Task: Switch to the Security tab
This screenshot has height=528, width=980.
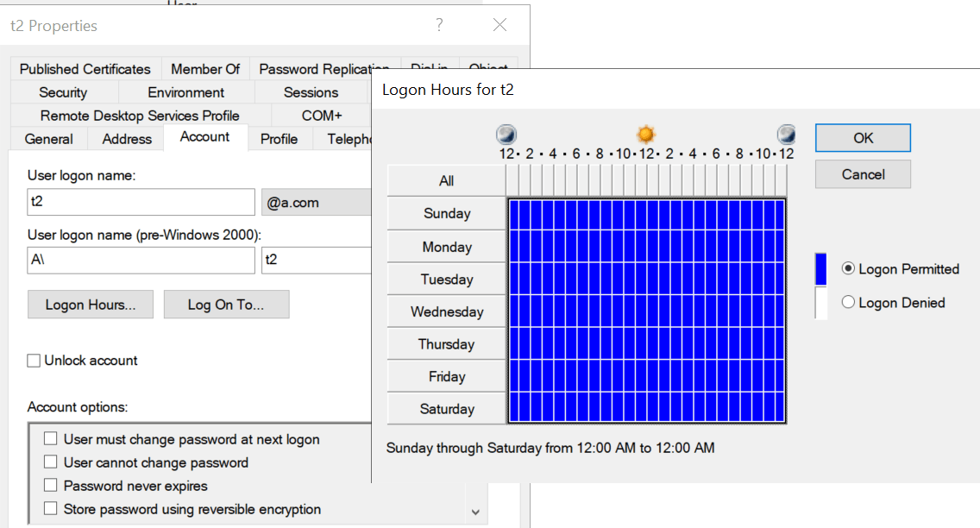Action: coord(63,92)
